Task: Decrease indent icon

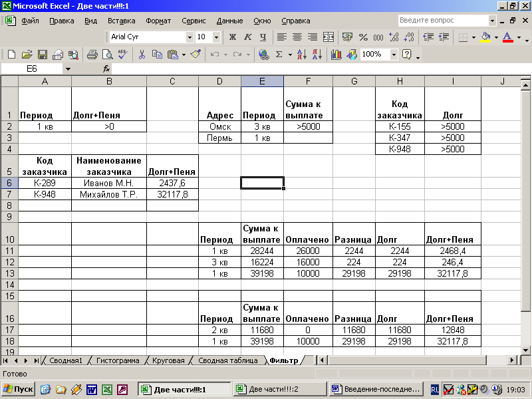Action: pos(428,37)
